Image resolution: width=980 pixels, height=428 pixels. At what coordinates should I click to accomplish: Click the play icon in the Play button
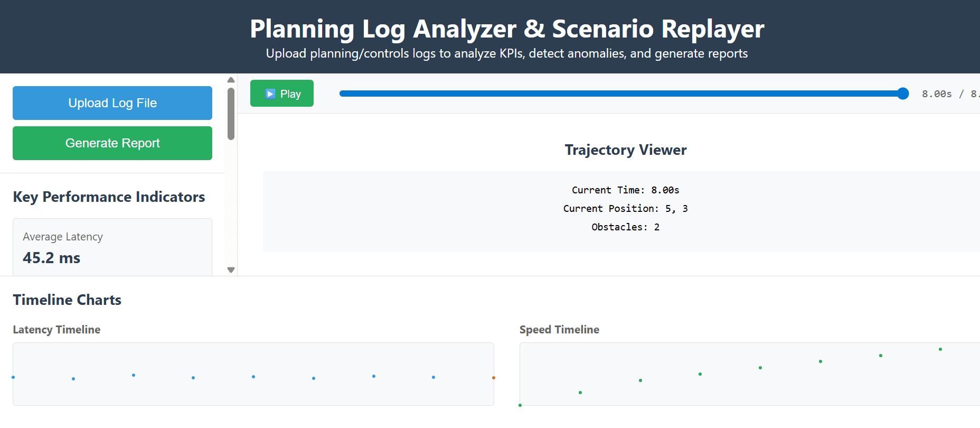(270, 94)
